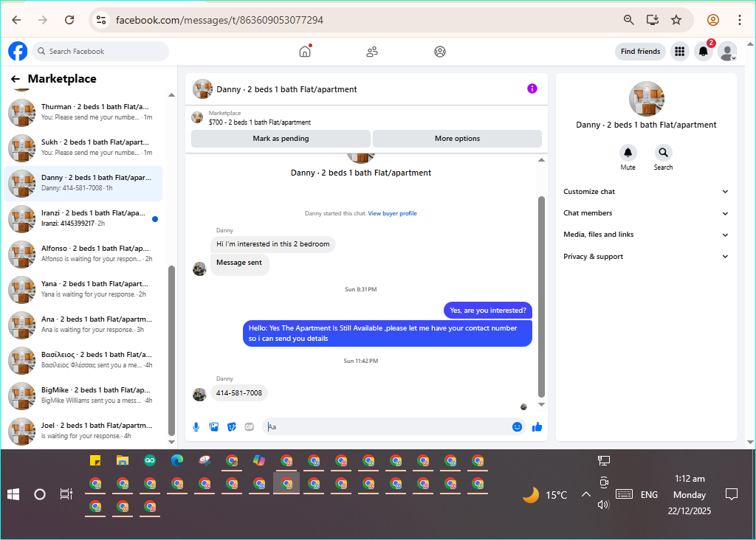Mute the Danny conversation via bell icon
Screen dimensions: 756x540
coord(628,153)
